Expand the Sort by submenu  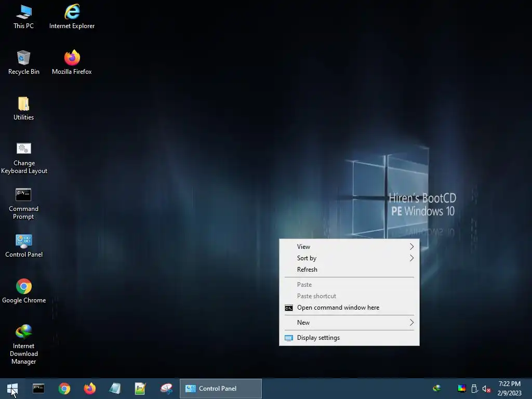pos(349,258)
